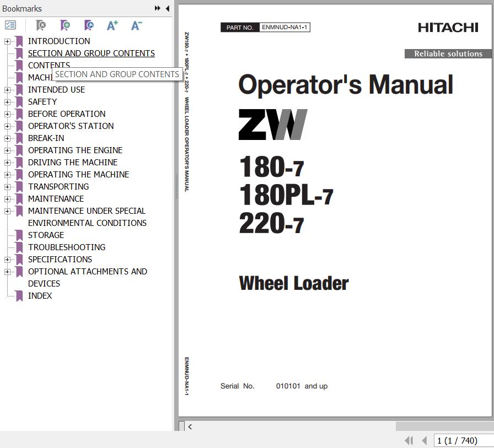This screenshot has height=448, width=494.
Task: Jump to MAINTENANCE section
Action: click(x=56, y=199)
